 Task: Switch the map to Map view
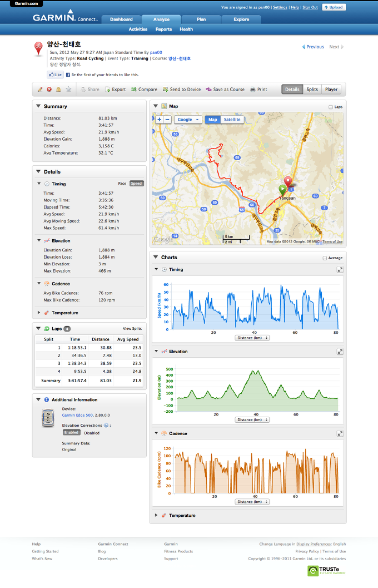pyautogui.click(x=213, y=120)
